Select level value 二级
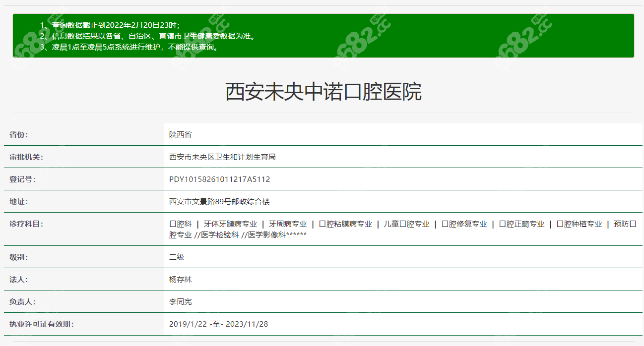Viewport: 644px width, 346px height. pos(177,257)
